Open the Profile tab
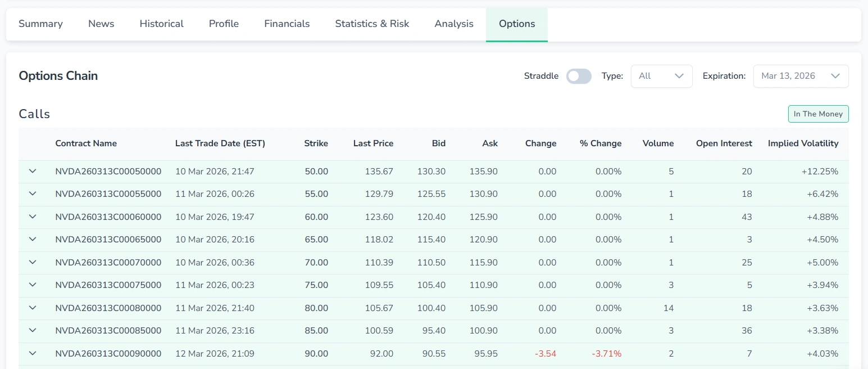 click(223, 24)
